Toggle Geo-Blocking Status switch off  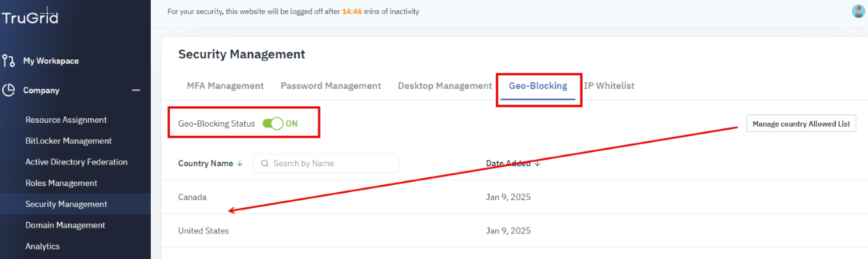[x=273, y=123]
